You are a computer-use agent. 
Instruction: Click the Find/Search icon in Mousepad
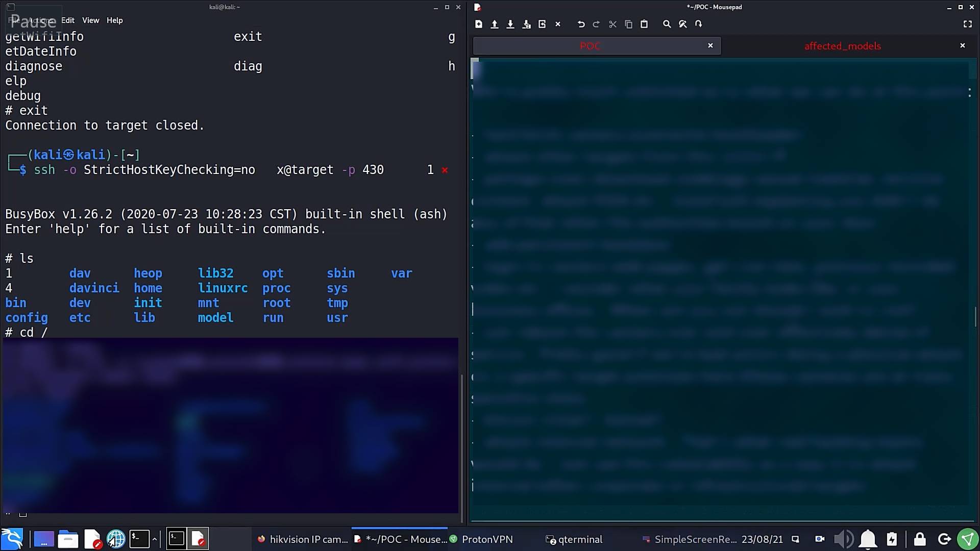666,24
